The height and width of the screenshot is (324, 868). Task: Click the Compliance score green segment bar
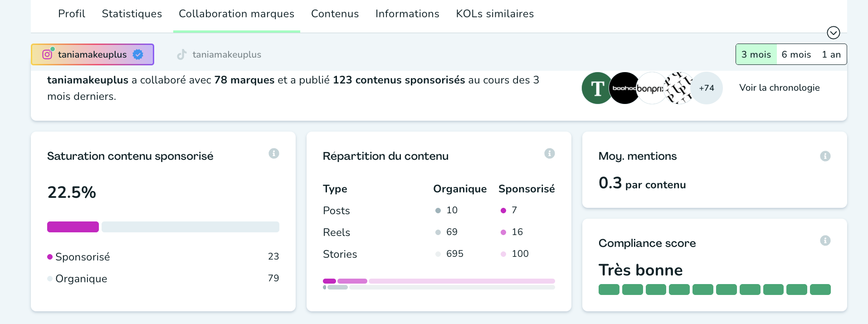tap(714, 290)
